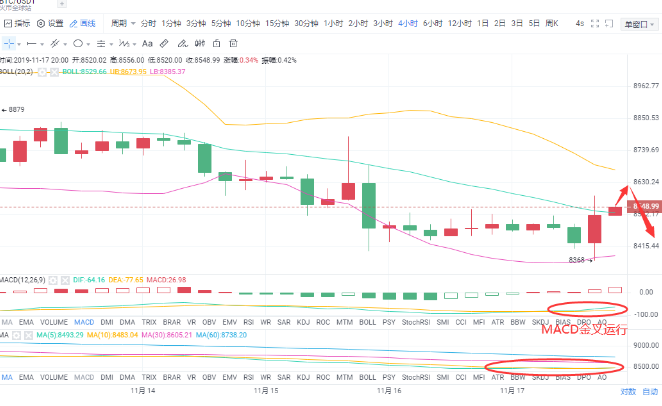Add a new chart tab with plus
This screenshot has height=406, width=662.
pos(62,4)
